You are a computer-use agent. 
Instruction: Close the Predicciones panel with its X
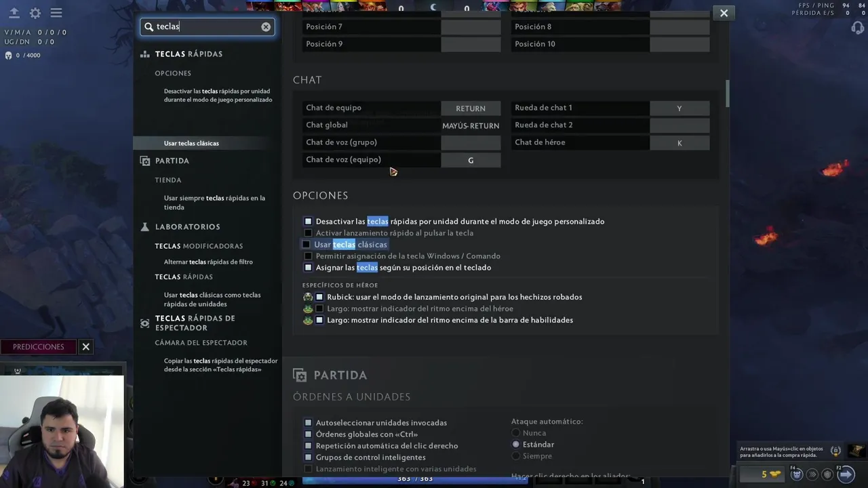(86, 346)
